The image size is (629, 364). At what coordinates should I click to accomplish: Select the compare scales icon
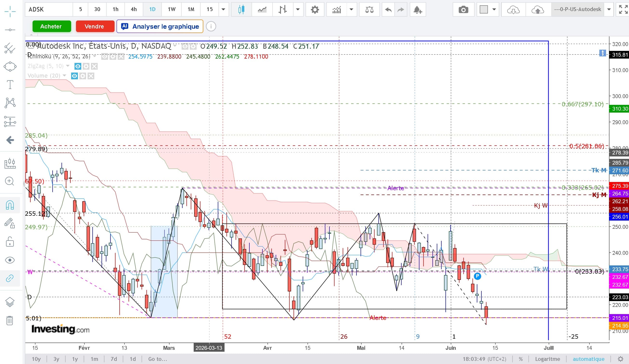tap(369, 10)
